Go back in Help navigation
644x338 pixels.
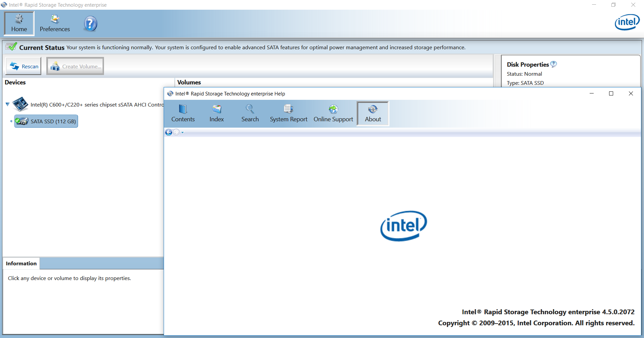click(x=169, y=132)
